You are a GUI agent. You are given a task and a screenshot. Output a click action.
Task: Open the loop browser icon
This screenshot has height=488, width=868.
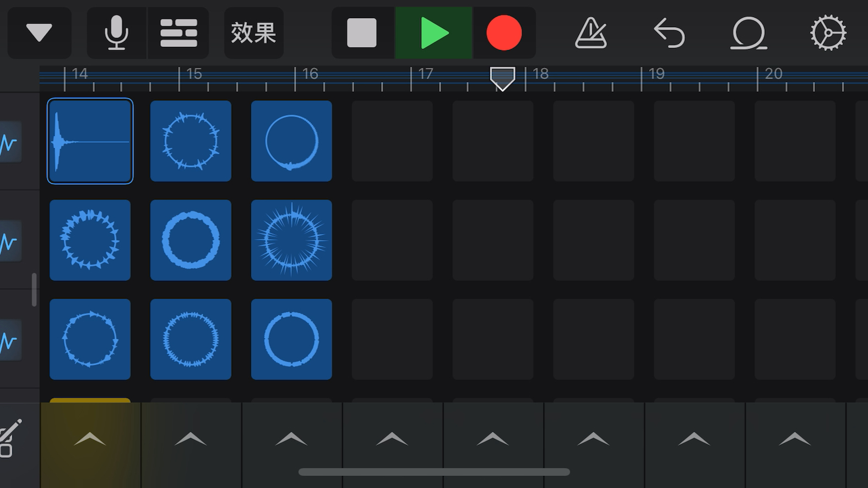click(748, 33)
